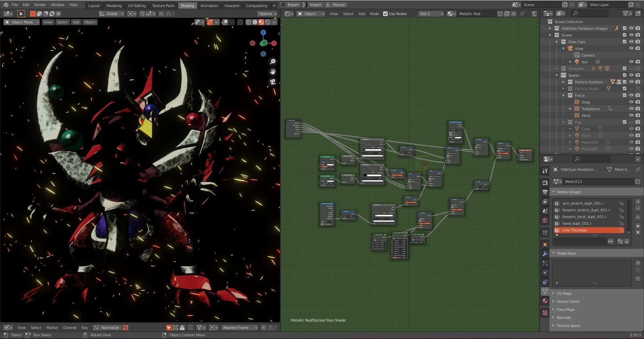Toggle Use Nodes checkbox
The image size is (644, 339).
tap(385, 14)
